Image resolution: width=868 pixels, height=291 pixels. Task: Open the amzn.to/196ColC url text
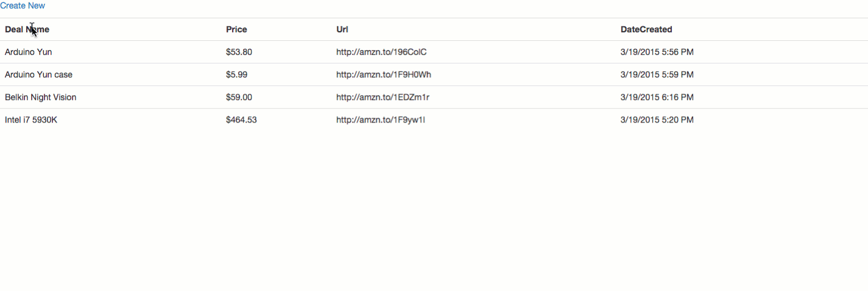click(x=381, y=52)
